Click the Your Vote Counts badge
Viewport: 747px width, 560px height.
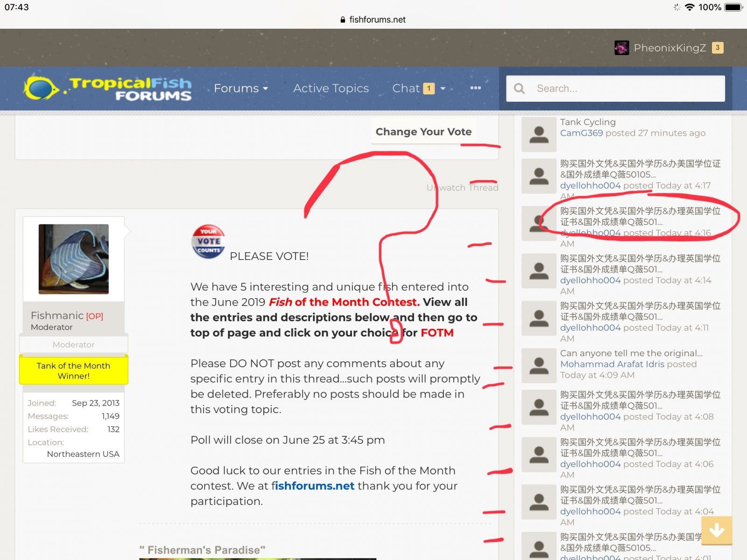(x=208, y=242)
